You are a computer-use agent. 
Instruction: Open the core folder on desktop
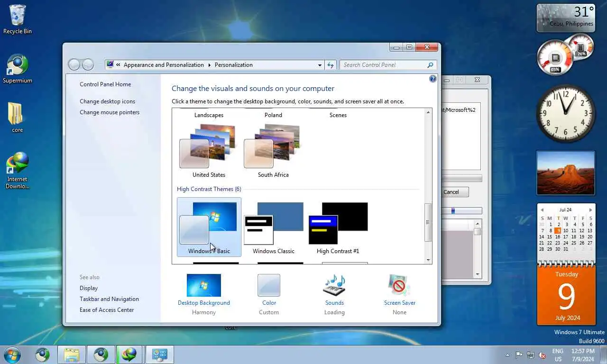pyautogui.click(x=17, y=118)
